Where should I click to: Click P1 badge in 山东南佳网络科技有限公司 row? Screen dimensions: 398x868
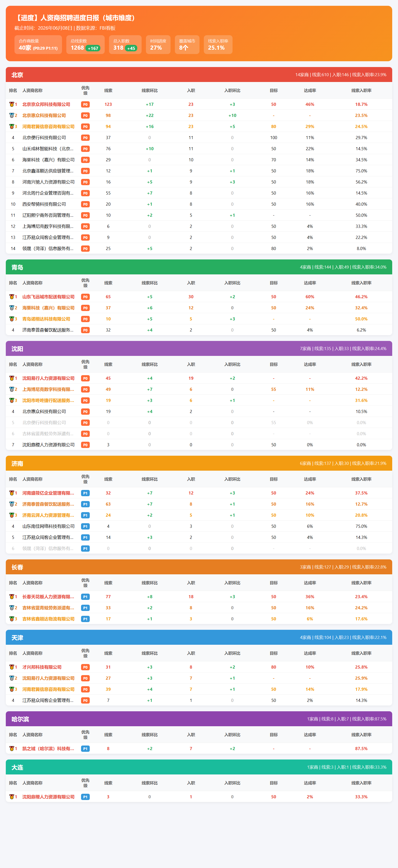pyautogui.click(x=85, y=526)
